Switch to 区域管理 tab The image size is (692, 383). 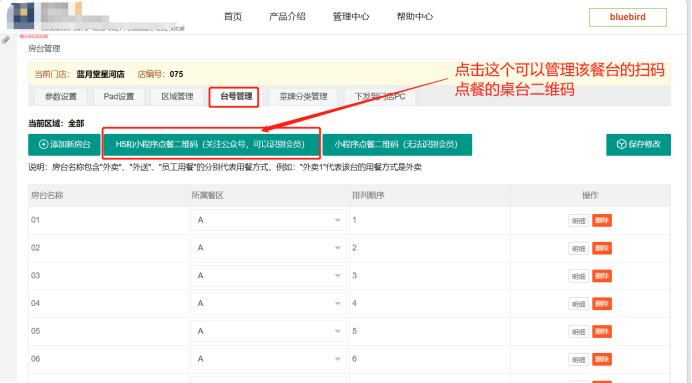tap(177, 97)
